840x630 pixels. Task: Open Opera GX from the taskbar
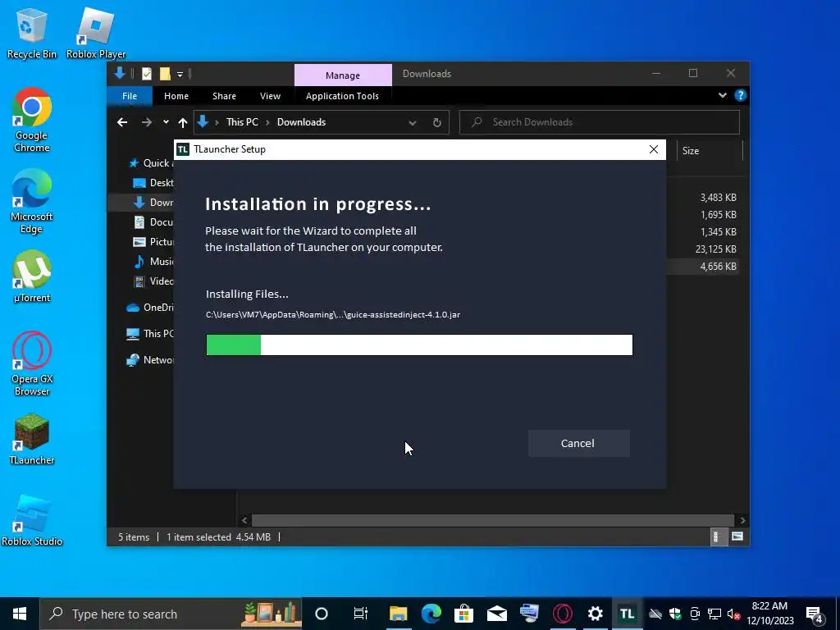[x=563, y=614]
